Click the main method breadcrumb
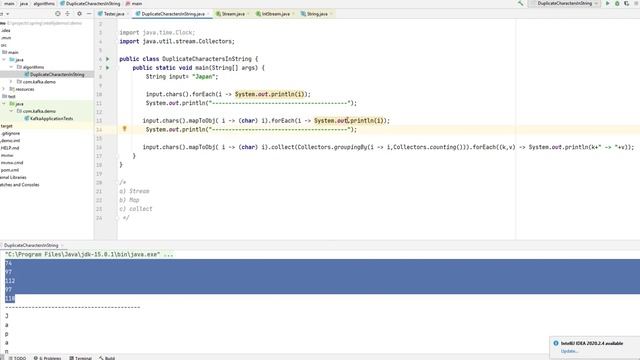Screen dimensions: 640x360 (134, 3)
